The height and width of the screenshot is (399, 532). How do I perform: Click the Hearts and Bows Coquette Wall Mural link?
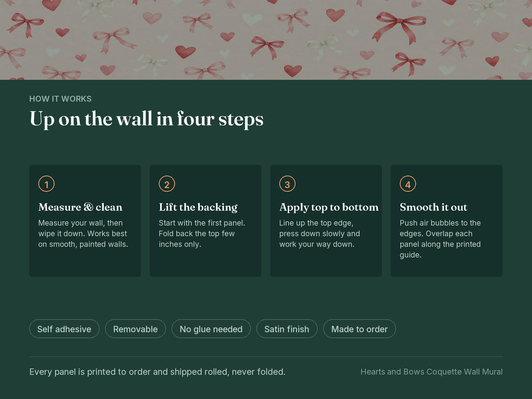pyautogui.click(x=431, y=372)
